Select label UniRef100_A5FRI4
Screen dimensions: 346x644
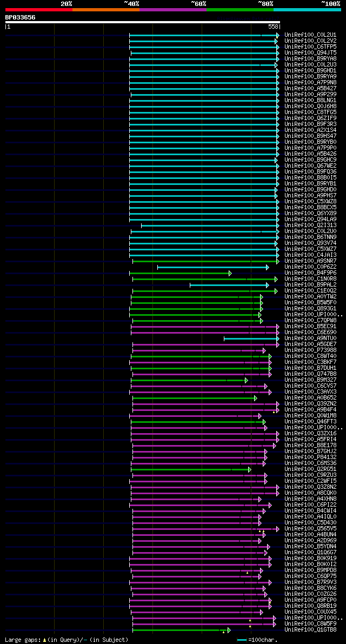(x=310, y=440)
